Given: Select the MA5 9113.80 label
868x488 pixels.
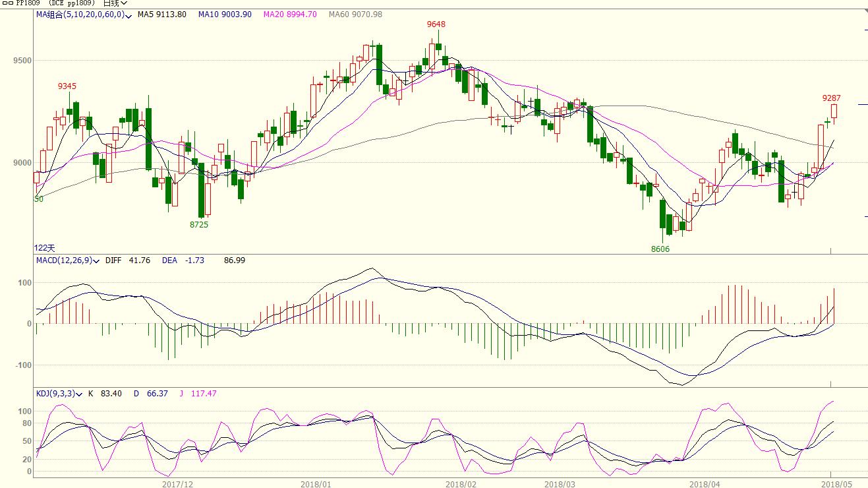Looking at the screenshot, I should tap(161, 15).
